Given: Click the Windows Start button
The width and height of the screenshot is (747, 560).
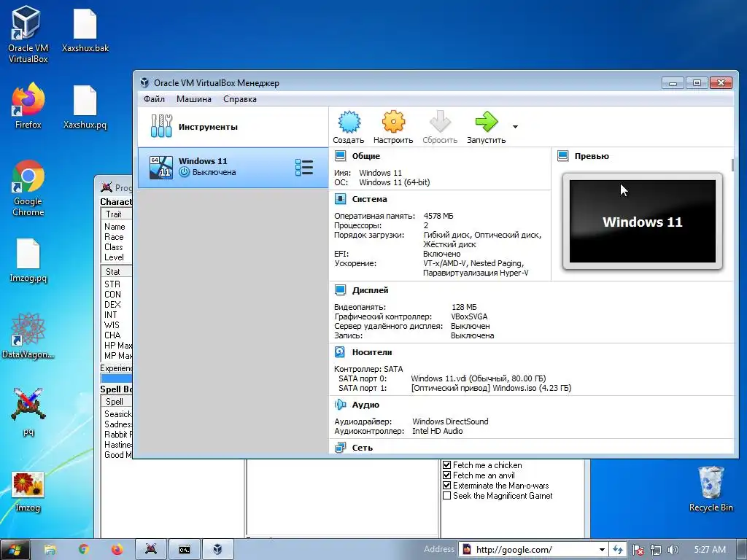Looking at the screenshot, I should 14,550.
